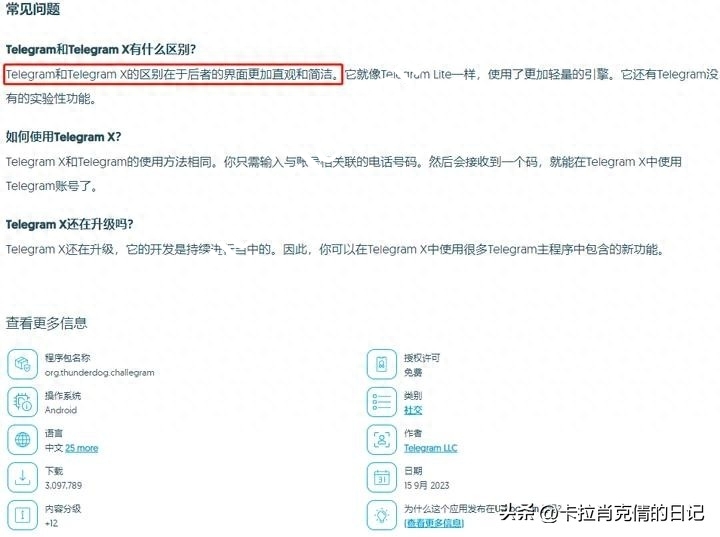Click the operating system chip icon
The image size is (720, 537).
tap(22, 402)
